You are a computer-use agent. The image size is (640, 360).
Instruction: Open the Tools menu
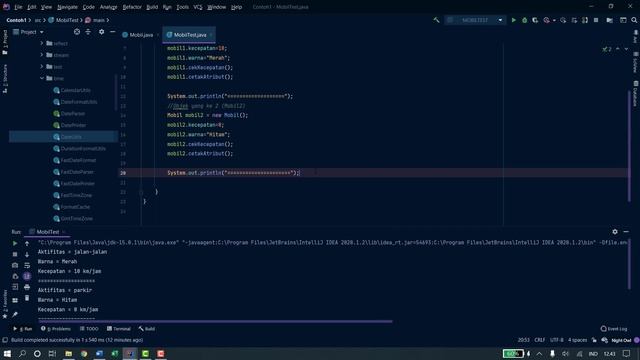point(182,7)
